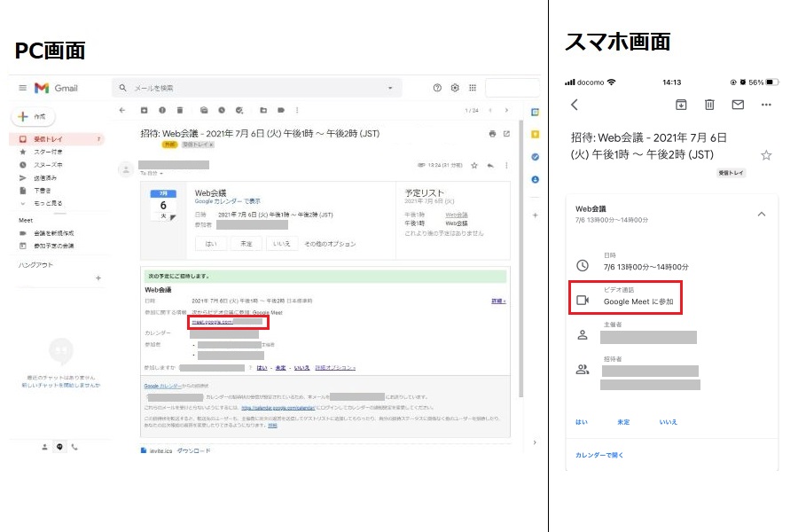Select 受信トレイ in the left sidebar
The height and width of the screenshot is (532, 798).
[47, 139]
